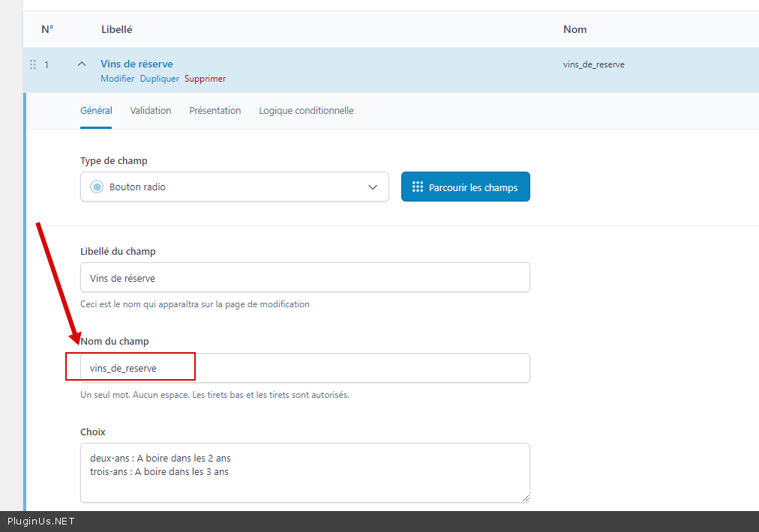Screen dimensions: 759x532
Task: Open the Validation tab
Action: coord(150,111)
